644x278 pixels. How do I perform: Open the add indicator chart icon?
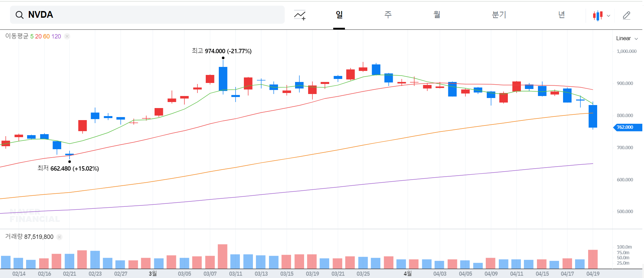300,15
